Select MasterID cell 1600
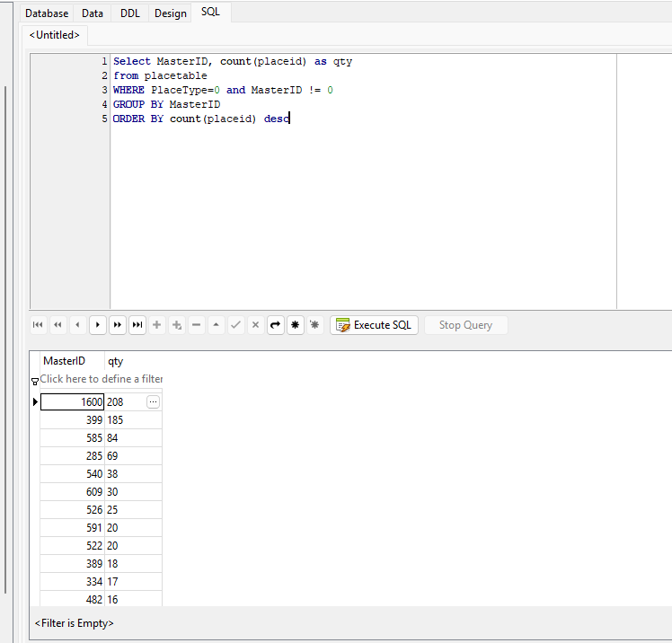The height and width of the screenshot is (643, 672). pyautogui.click(x=72, y=401)
